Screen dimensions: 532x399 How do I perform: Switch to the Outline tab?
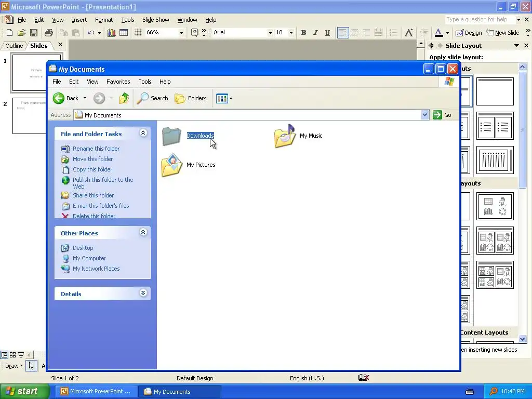pos(14,46)
